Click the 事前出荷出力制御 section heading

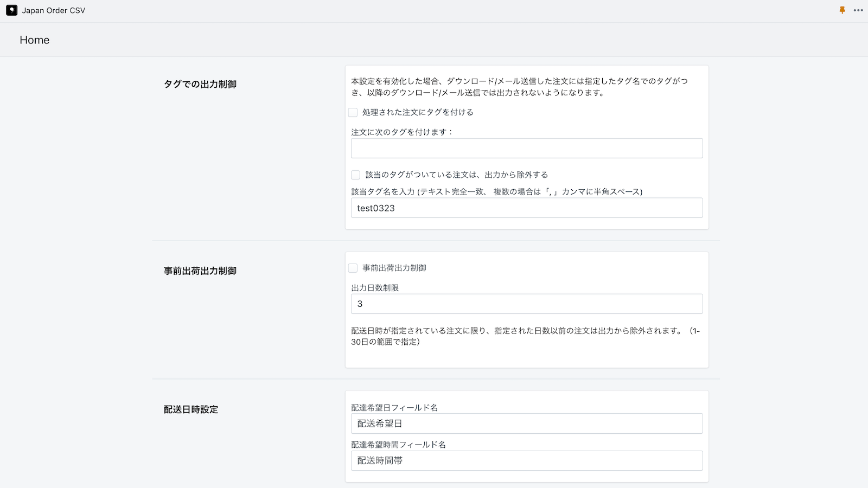(200, 271)
